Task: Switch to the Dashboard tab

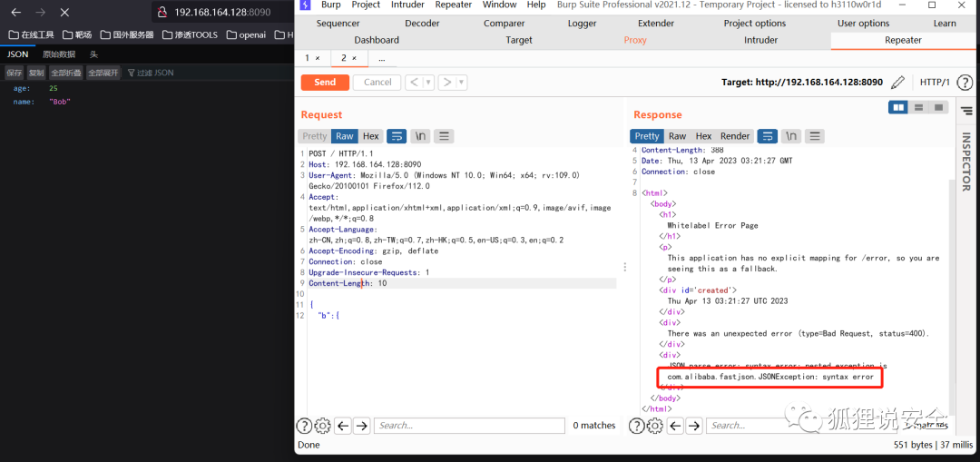Action: (377, 40)
